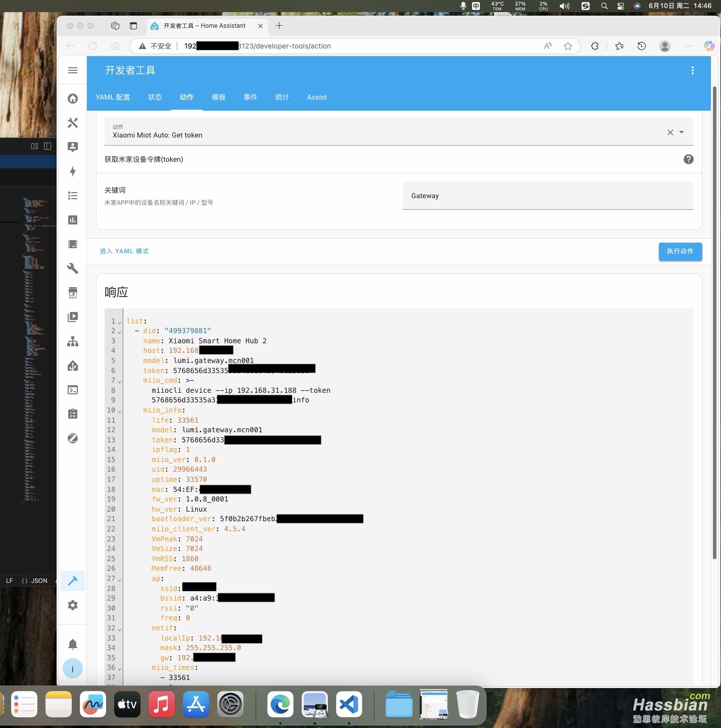Switch to the 模板 tab

pos(218,97)
